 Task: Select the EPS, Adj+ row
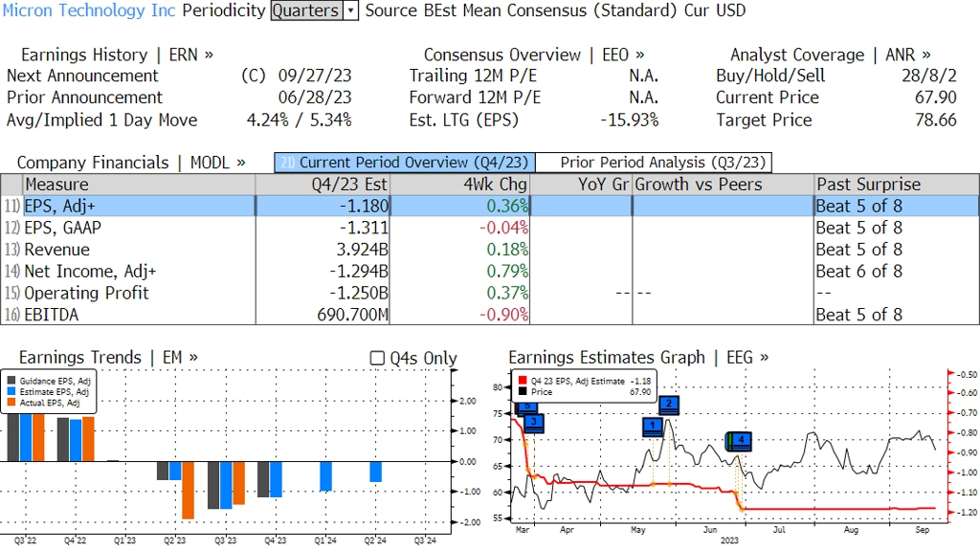pyautogui.click(x=489, y=206)
